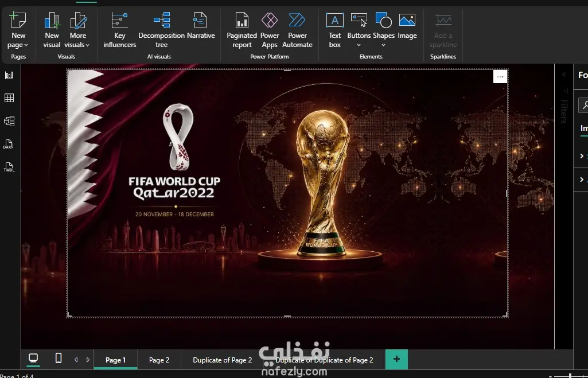Add a Power Automate visual
Image resolution: width=588 pixels, height=378 pixels.
pos(297,30)
